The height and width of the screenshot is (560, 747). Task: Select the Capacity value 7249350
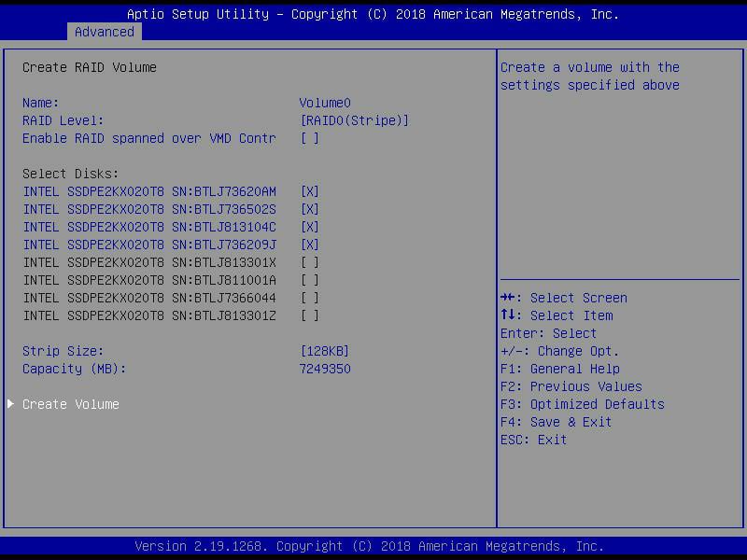click(325, 369)
